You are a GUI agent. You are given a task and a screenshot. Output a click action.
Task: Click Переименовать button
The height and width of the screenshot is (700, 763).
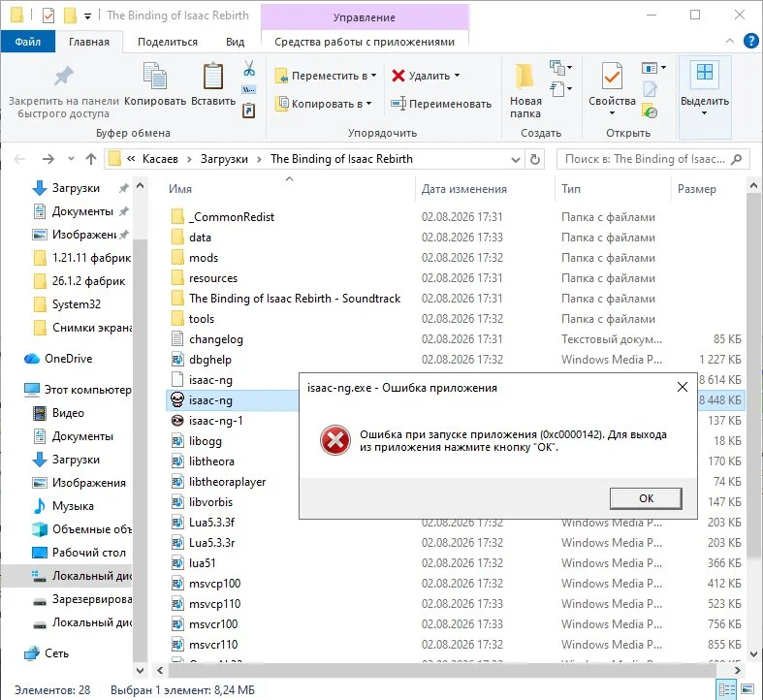click(x=442, y=104)
